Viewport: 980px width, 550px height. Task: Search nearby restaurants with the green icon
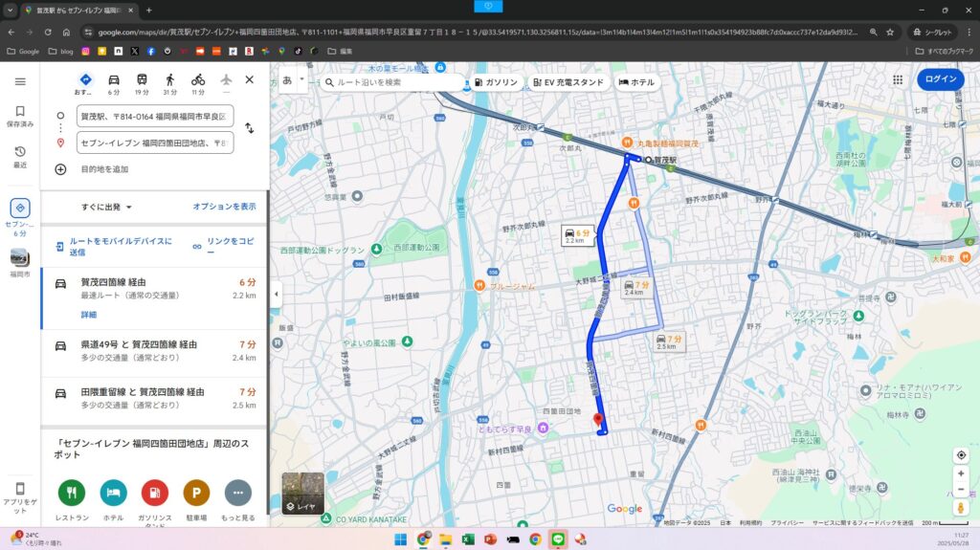[71, 493]
